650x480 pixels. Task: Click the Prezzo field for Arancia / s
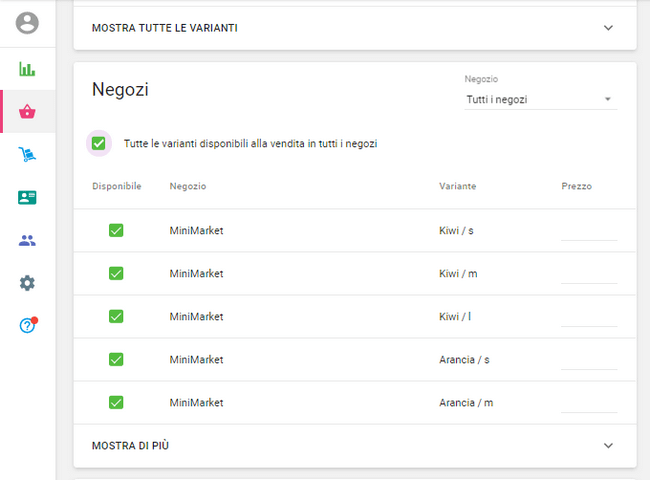click(589, 360)
